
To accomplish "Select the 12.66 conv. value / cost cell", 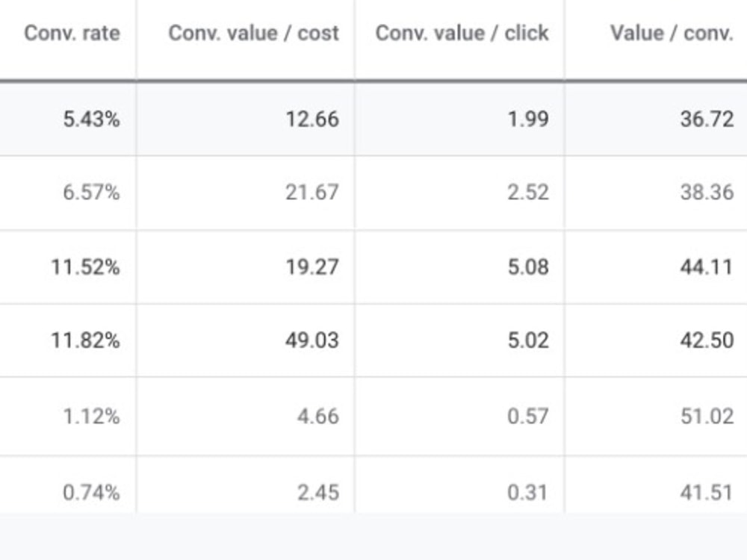I will click(x=312, y=119).
